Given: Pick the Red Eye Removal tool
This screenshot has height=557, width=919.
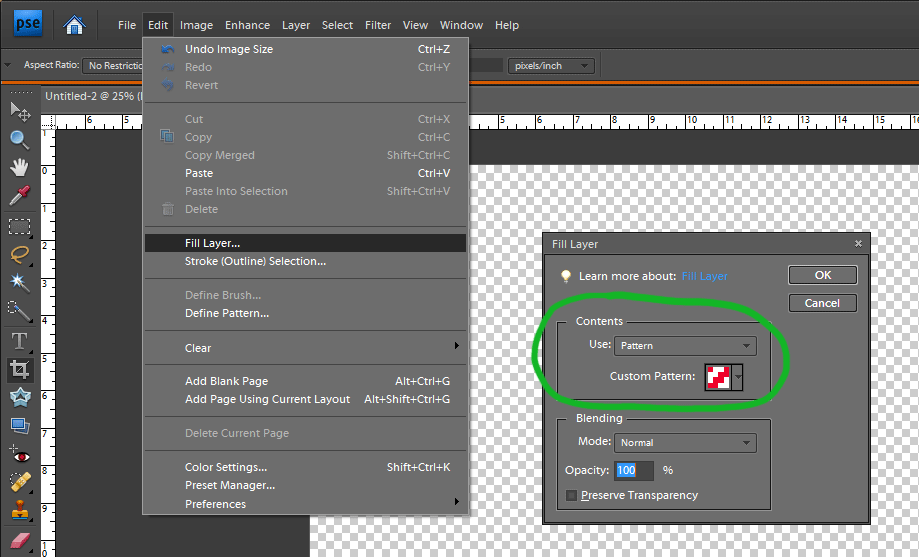Looking at the screenshot, I should click(x=19, y=456).
